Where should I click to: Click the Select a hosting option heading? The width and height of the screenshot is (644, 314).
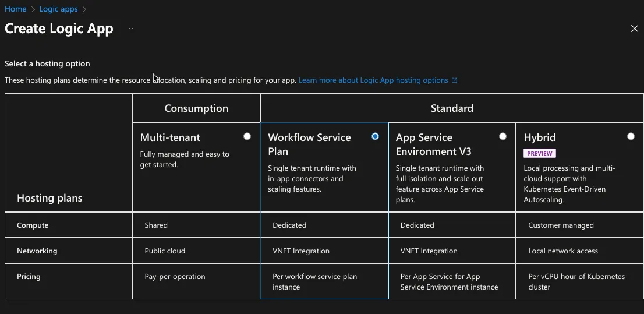pyautogui.click(x=47, y=63)
